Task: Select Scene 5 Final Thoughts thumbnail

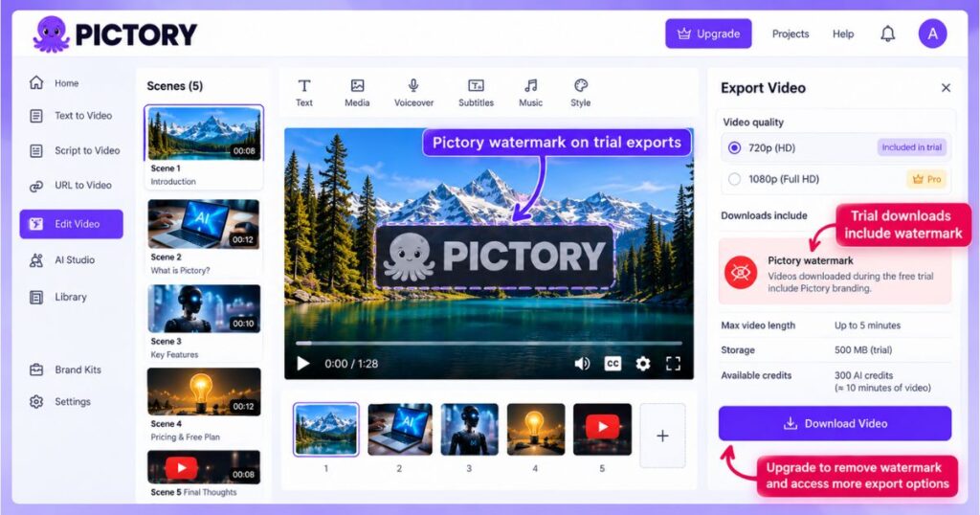Action: coord(204,467)
